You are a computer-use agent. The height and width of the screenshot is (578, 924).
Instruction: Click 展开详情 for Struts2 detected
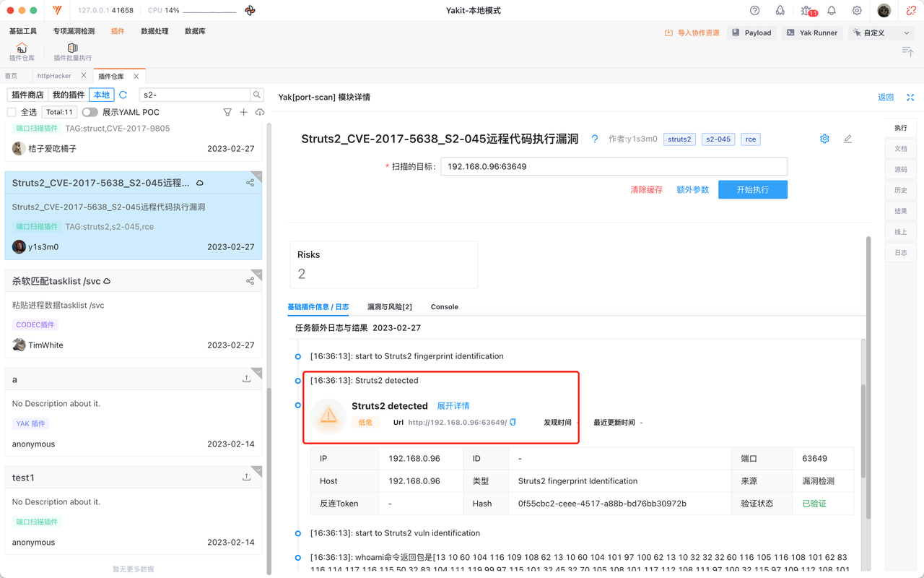pos(453,406)
